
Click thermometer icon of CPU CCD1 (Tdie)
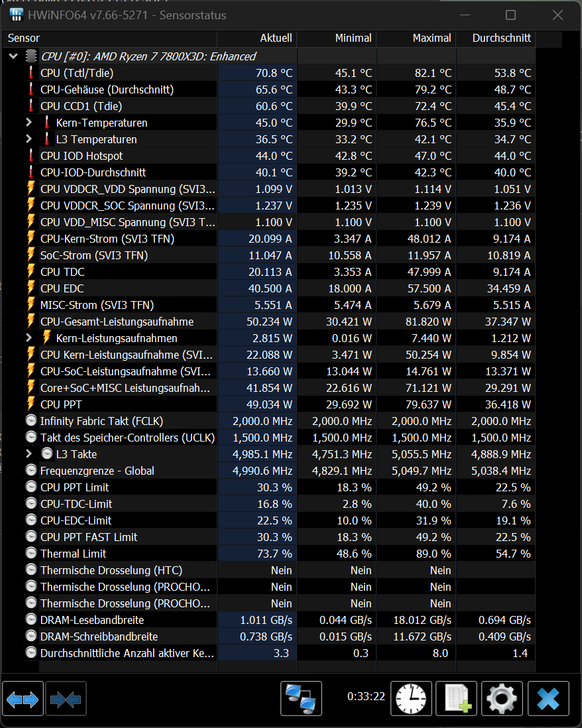(31, 106)
